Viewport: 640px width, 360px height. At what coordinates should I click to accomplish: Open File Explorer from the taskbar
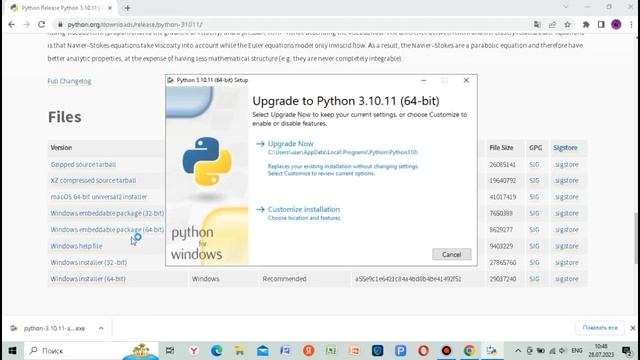pos(240,351)
